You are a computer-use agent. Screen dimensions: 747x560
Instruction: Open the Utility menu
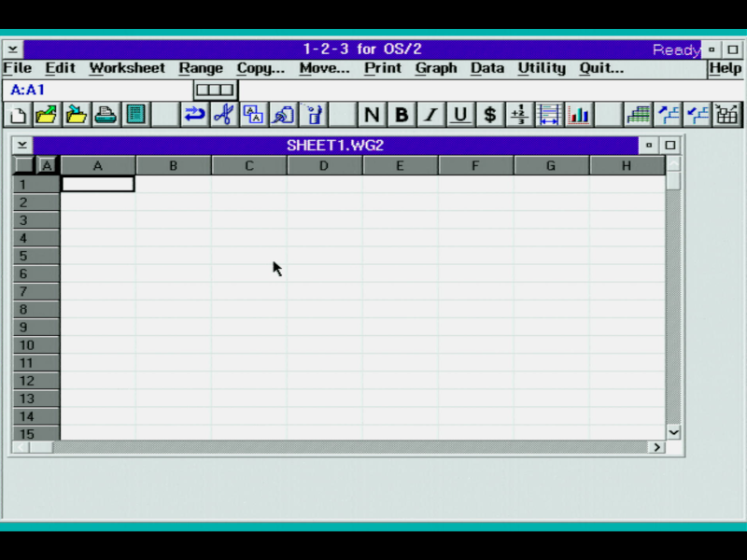542,68
